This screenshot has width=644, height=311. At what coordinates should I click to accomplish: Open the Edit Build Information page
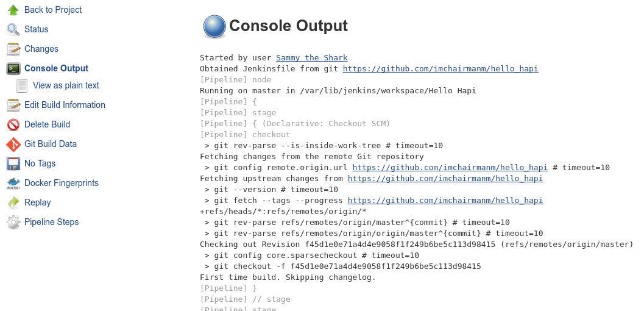(x=65, y=105)
